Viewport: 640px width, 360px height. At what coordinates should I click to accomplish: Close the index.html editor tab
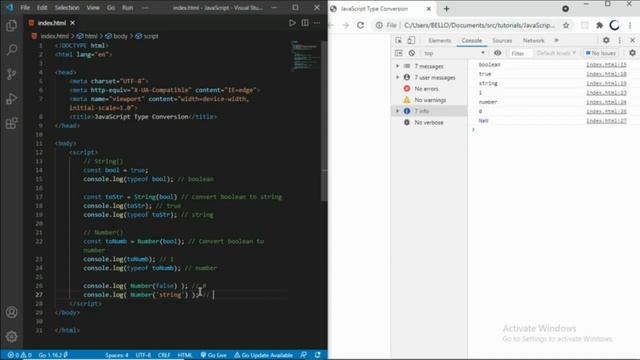[x=73, y=23]
